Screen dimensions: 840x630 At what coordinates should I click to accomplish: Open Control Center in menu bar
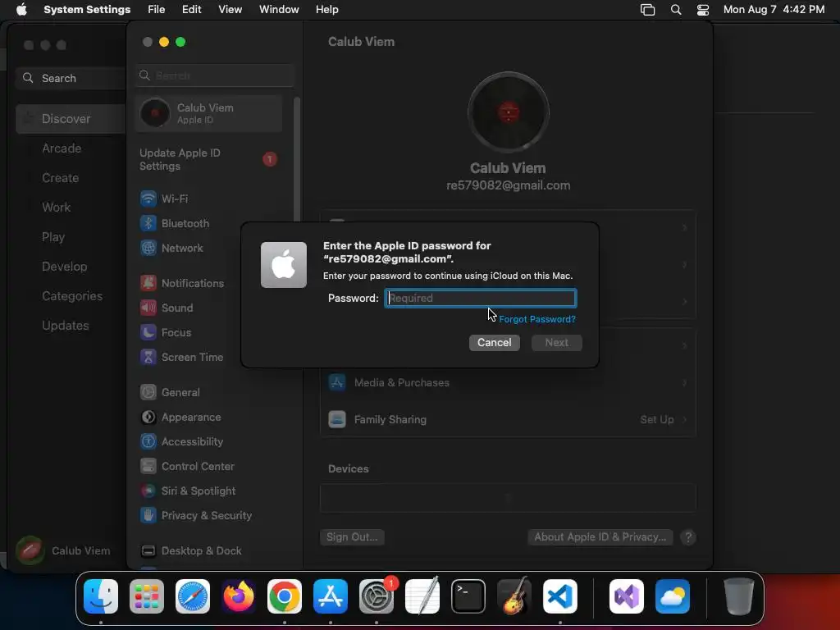(703, 10)
